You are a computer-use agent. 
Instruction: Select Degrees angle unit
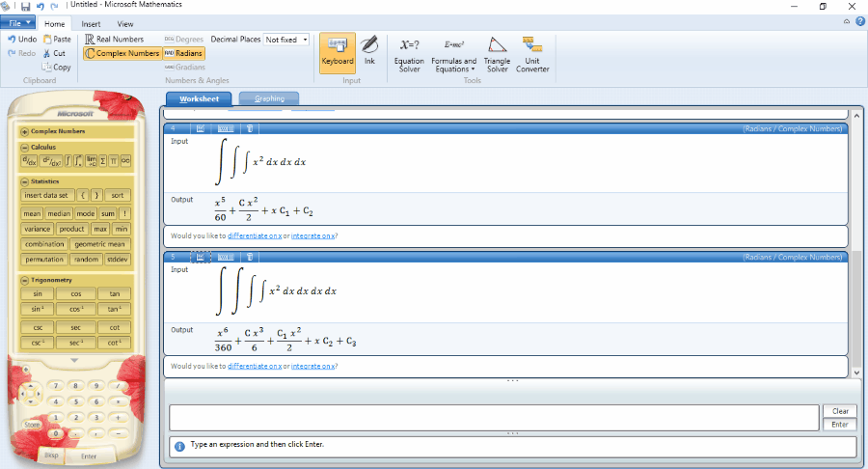184,40
